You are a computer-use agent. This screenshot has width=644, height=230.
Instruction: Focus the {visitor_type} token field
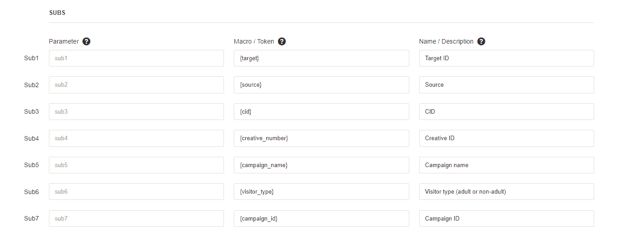coord(321,192)
